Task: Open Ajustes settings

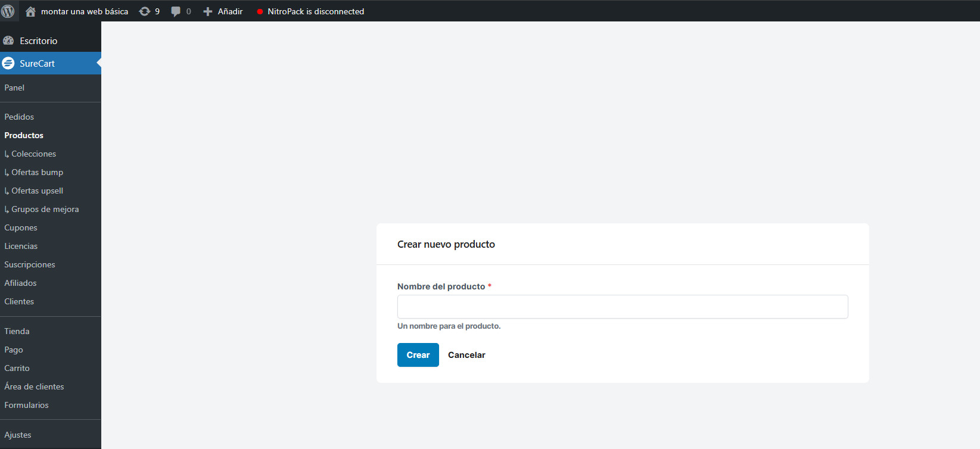Action: 18,435
